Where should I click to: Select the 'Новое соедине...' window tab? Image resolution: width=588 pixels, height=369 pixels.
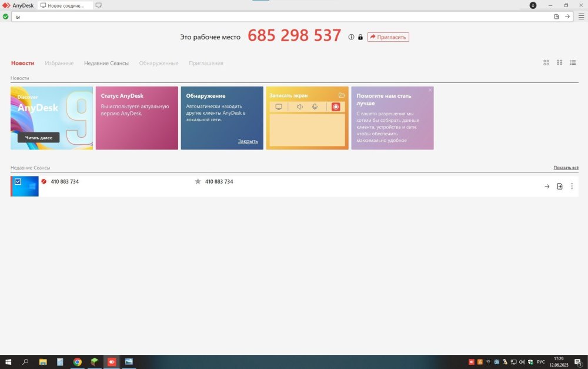click(65, 6)
